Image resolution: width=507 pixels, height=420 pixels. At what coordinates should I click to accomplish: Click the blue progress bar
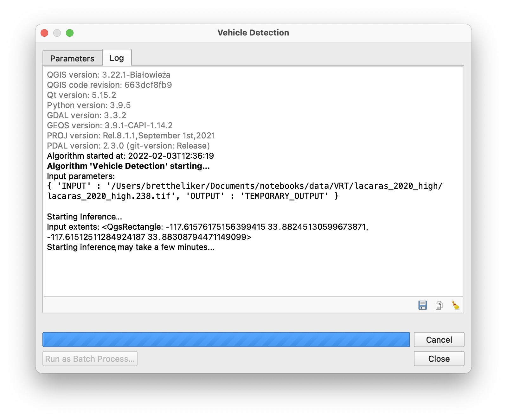226,340
